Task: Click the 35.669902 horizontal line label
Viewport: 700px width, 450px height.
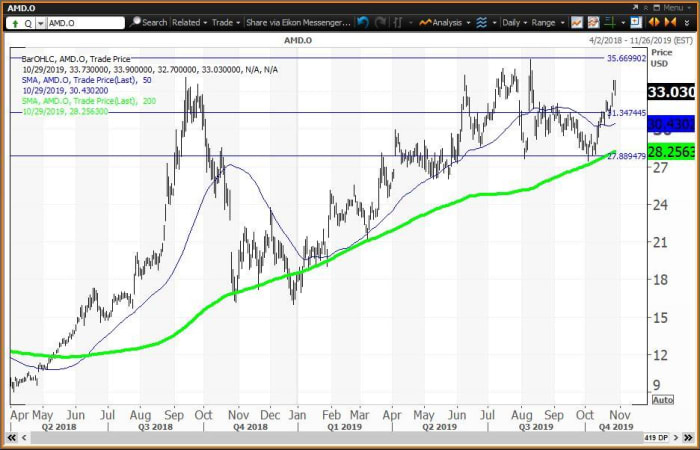Action: coord(626,58)
